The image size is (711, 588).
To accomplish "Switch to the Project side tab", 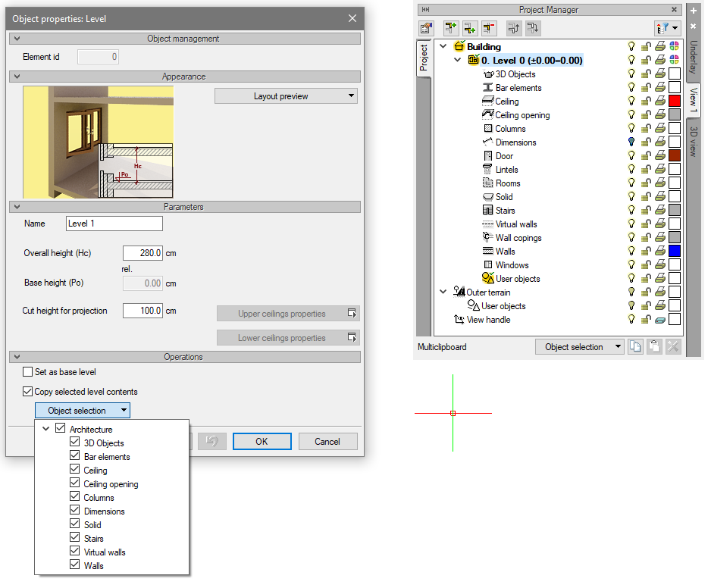I will click(x=424, y=58).
